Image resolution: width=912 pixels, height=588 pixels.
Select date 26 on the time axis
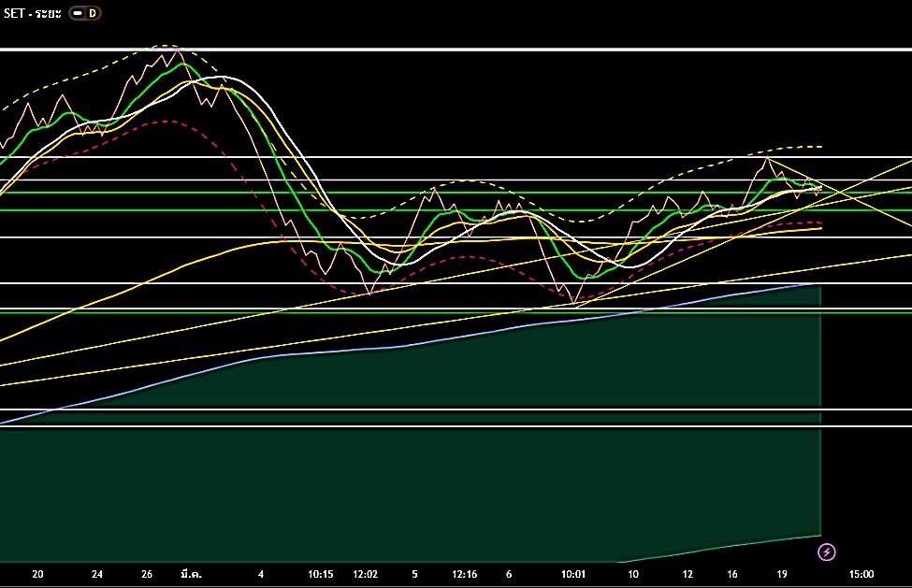pos(147,574)
